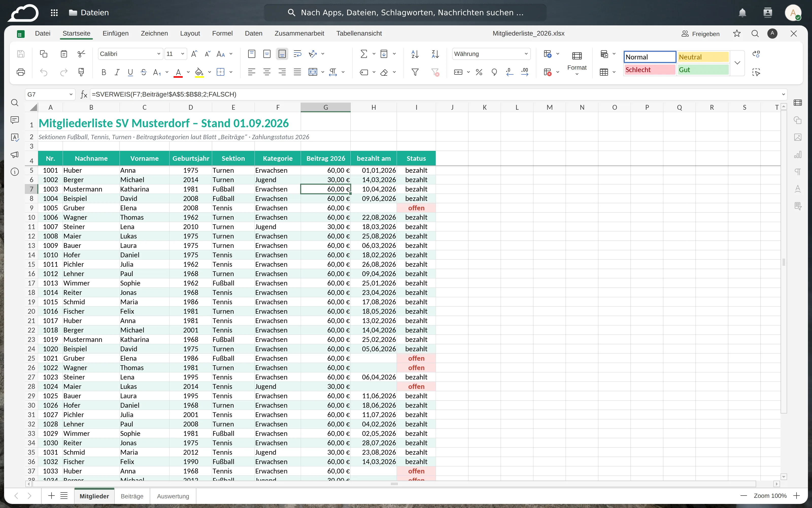Apply the Schlecht cell style swatch

point(649,70)
